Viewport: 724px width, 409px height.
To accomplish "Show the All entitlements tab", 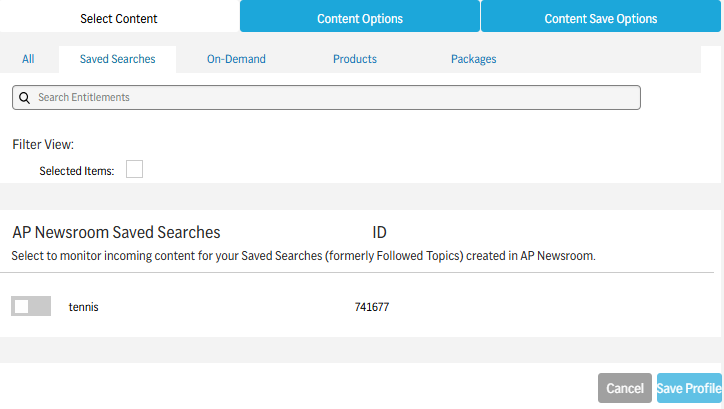I will pyautogui.click(x=28, y=59).
